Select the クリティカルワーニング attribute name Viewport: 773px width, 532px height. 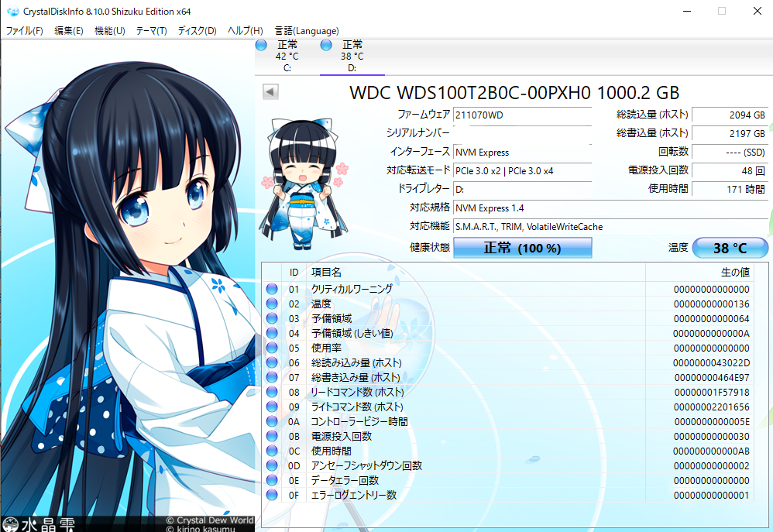[352, 289]
